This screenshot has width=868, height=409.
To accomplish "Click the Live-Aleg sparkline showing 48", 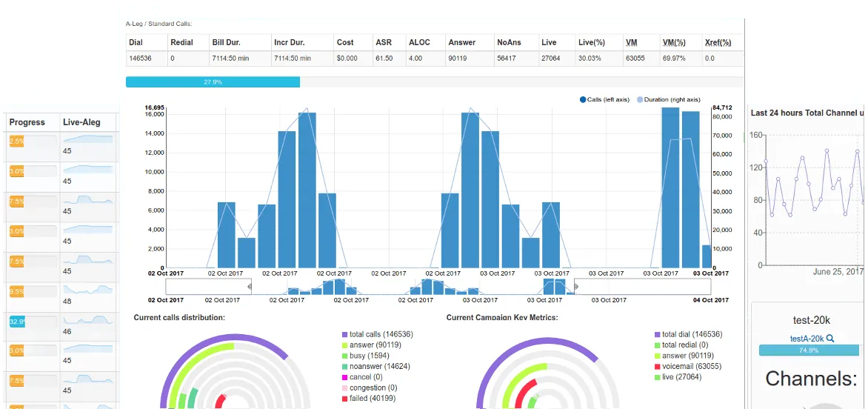I will click(87, 290).
